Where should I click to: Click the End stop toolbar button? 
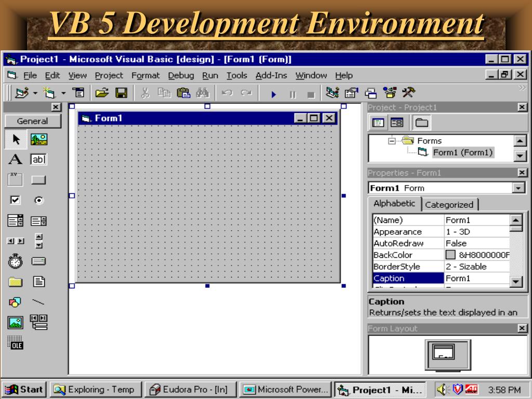pyautogui.click(x=311, y=95)
